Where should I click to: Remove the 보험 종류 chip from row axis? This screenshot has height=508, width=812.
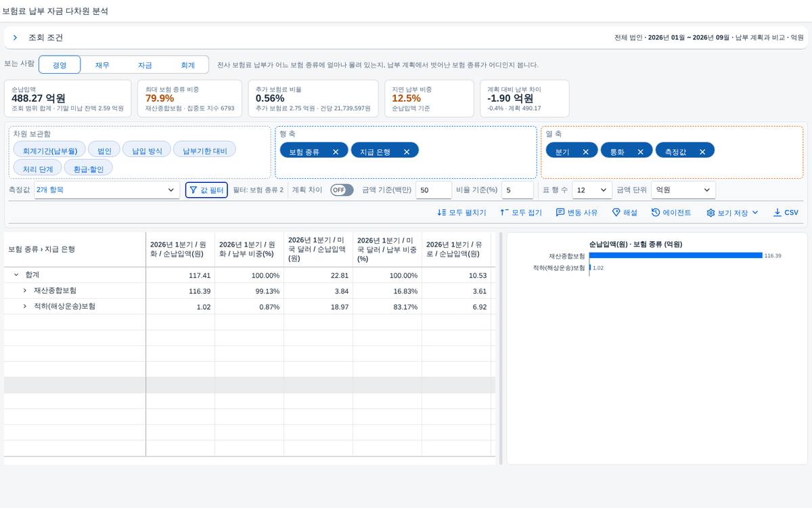336,152
